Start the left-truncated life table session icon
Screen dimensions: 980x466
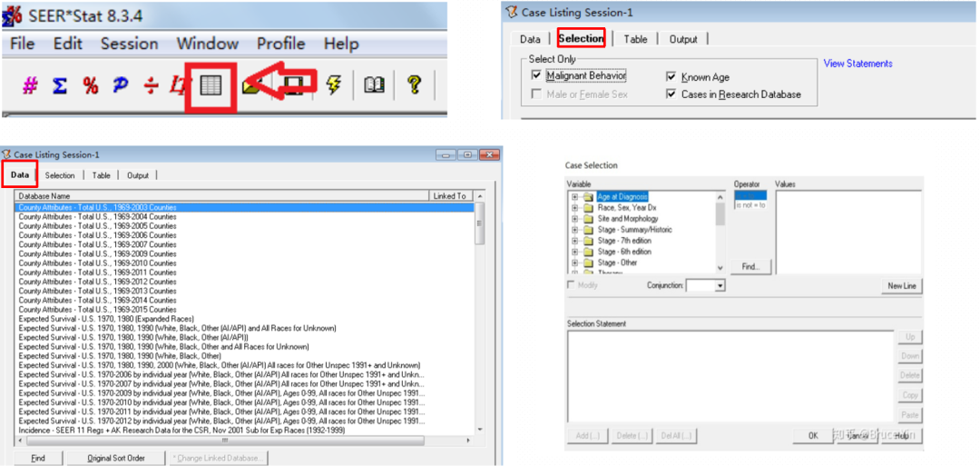[x=178, y=85]
